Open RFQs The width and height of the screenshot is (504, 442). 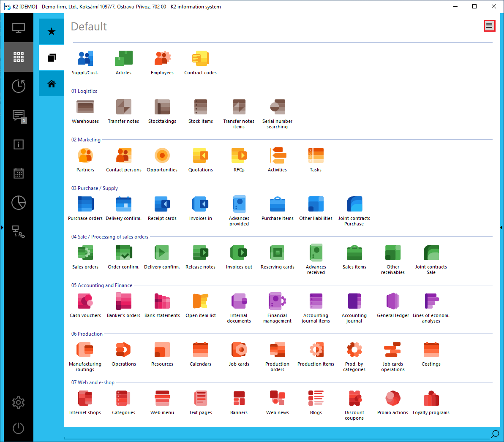tap(239, 160)
